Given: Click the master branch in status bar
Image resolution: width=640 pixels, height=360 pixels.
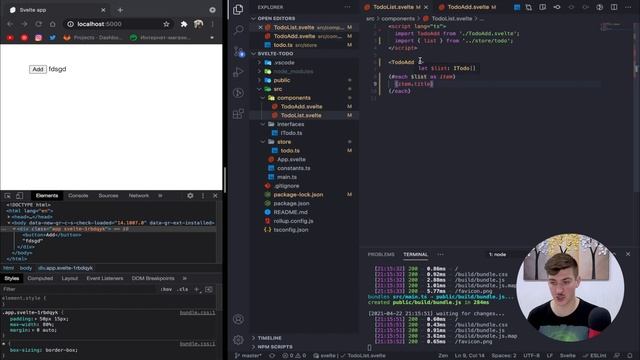Looking at the screenshot, I should pos(248,356).
